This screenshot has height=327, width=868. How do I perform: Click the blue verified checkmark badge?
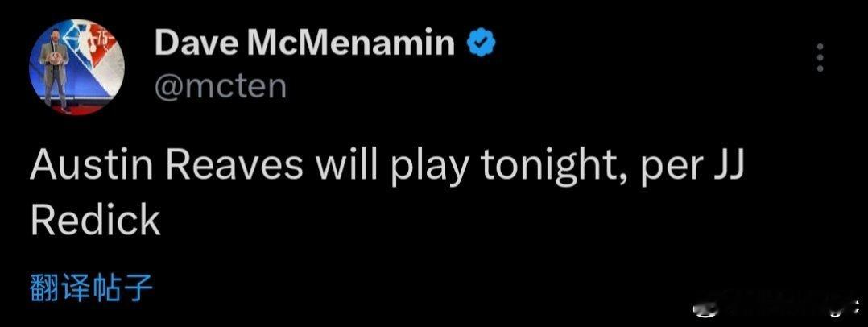[x=482, y=44]
